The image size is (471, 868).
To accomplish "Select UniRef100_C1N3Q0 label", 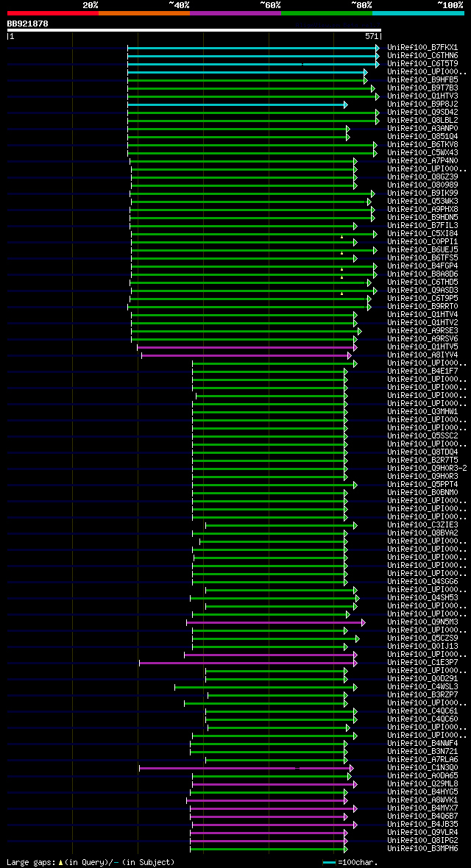I will [422, 767].
